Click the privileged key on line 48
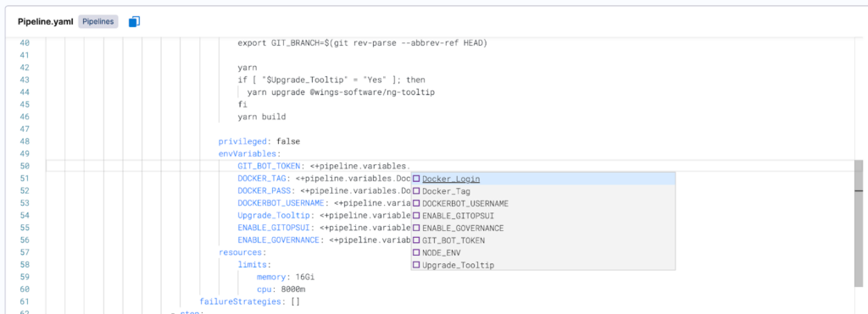Viewport: 868px width, 314px height. (x=243, y=141)
